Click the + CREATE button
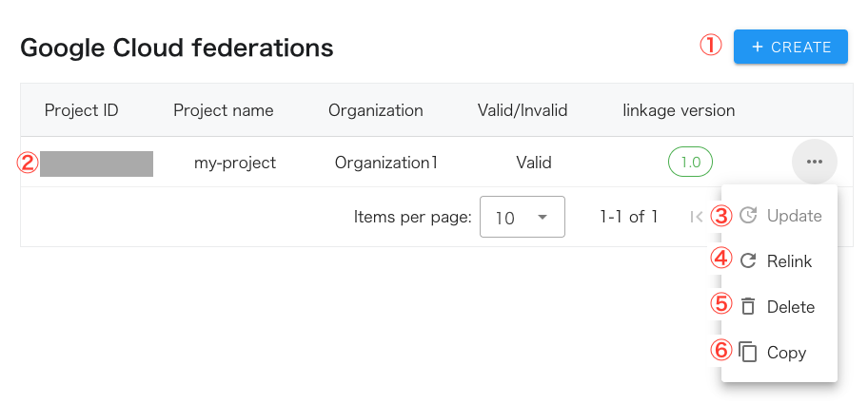Image resolution: width=868 pixels, height=404 pixels. pos(791,47)
